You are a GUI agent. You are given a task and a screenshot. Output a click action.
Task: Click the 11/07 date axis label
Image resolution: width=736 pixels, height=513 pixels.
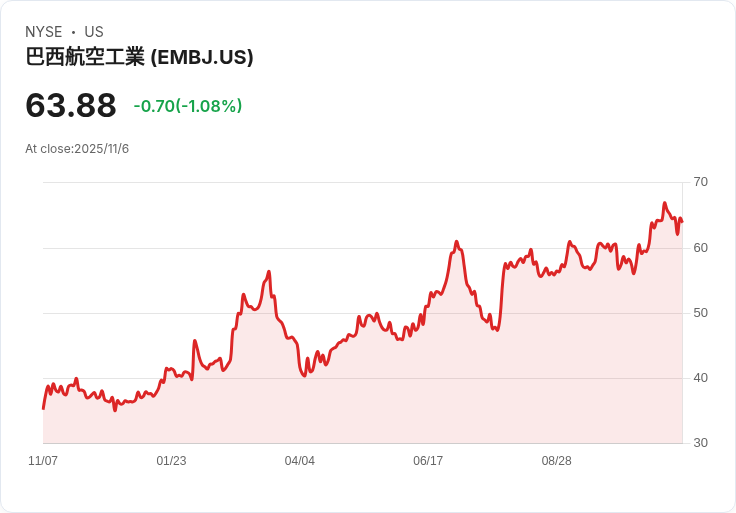(x=43, y=461)
